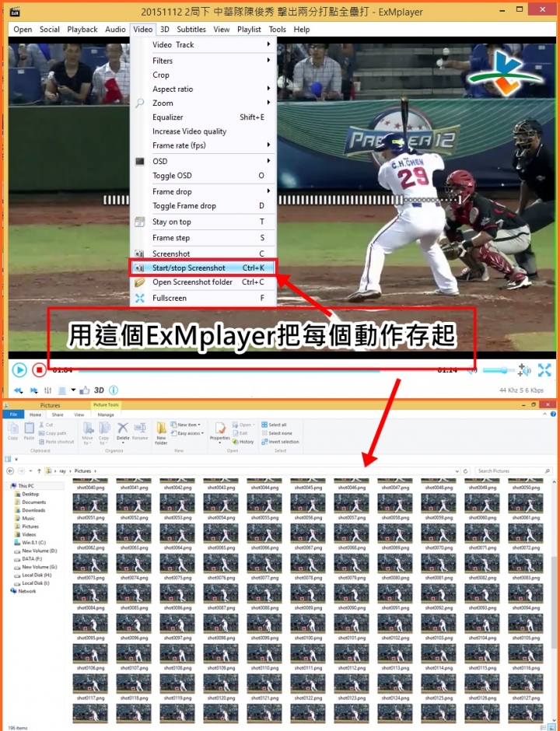560x731 pixels.
Task: Mute audio via the speaker icon
Action: [472, 371]
